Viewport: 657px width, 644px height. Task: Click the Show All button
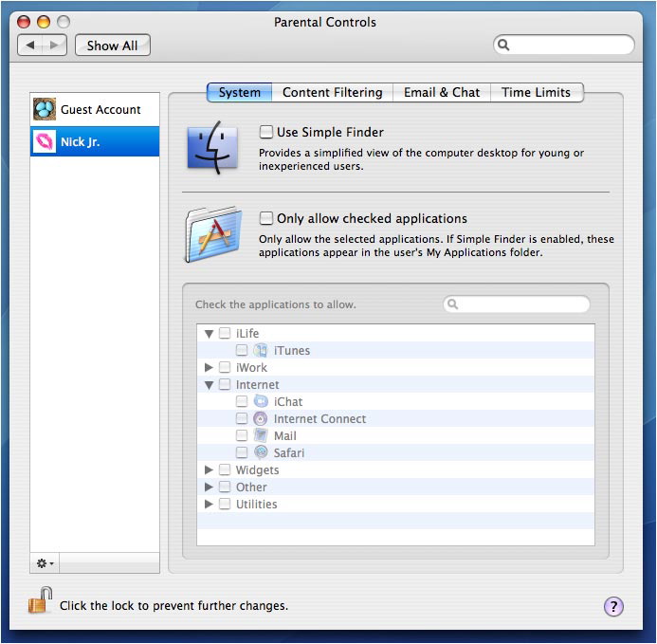pos(112,46)
